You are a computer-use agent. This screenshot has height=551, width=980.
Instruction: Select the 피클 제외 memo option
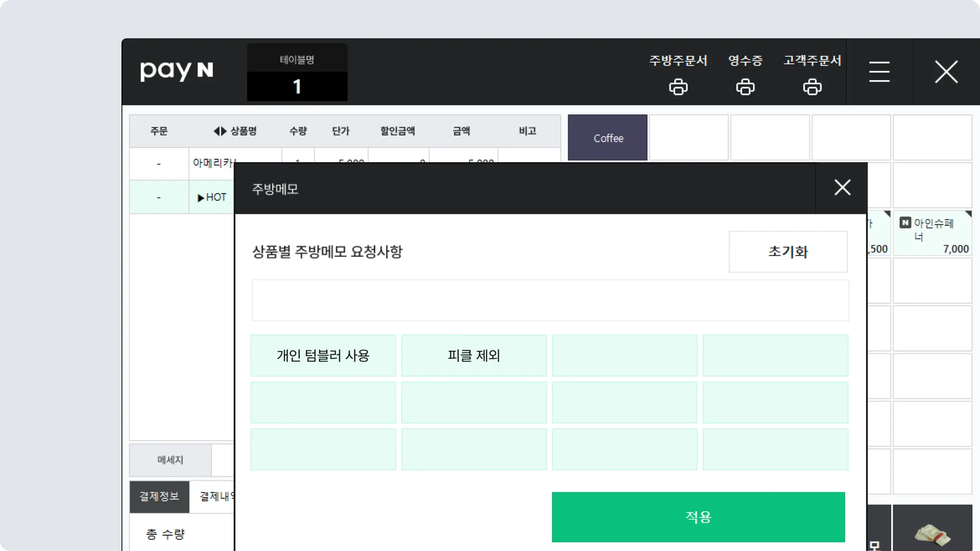coord(474,355)
